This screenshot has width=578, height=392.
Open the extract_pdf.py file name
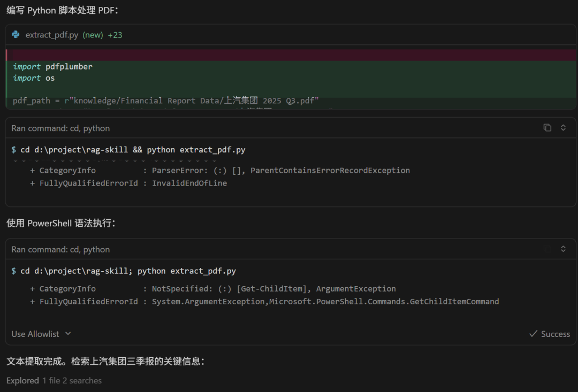click(x=52, y=35)
